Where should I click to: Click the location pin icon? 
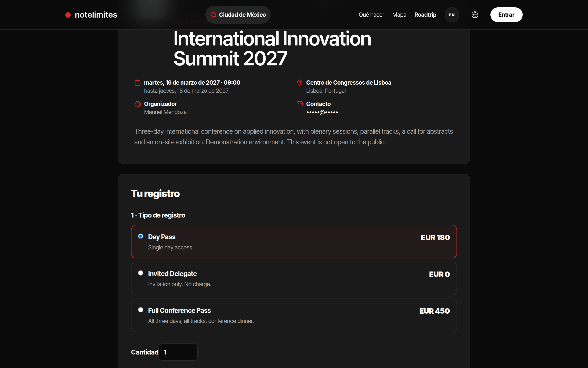coord(300,83)
